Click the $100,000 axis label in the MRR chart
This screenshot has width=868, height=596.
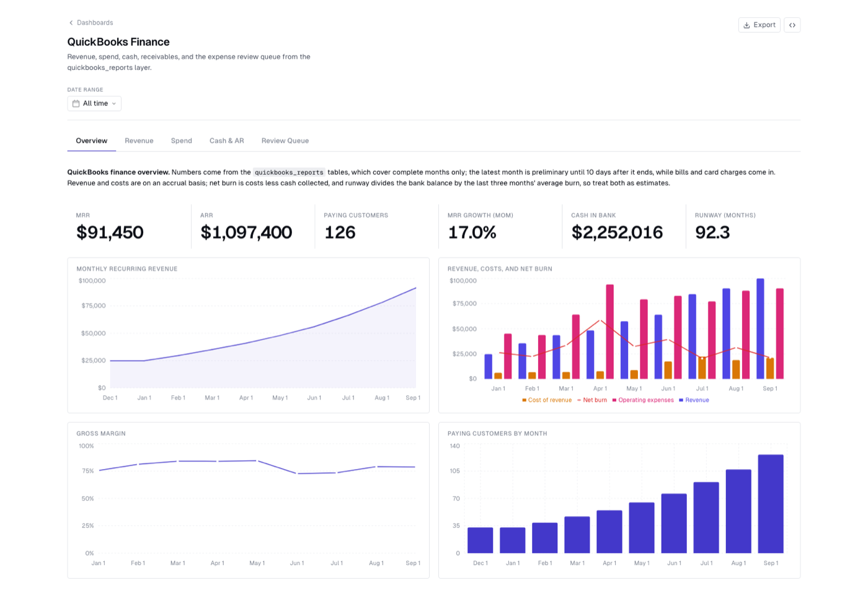click(x=92, y=281)
